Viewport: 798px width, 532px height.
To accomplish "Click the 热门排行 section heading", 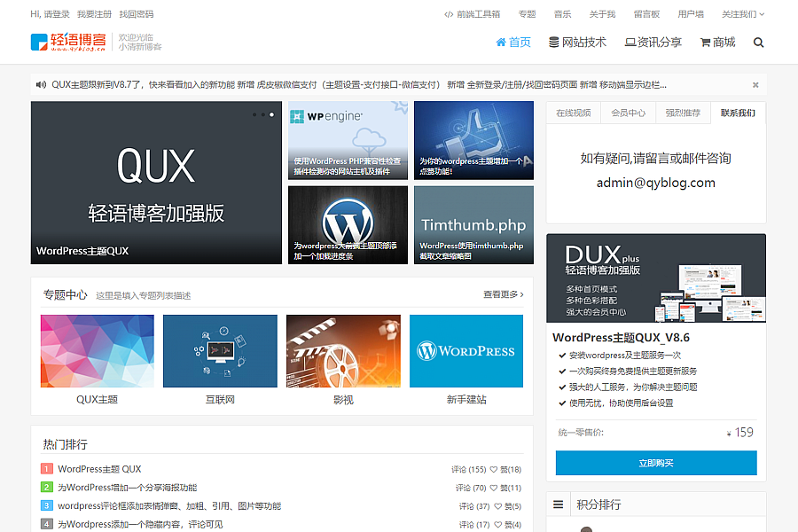I will [x=65, y=444].
